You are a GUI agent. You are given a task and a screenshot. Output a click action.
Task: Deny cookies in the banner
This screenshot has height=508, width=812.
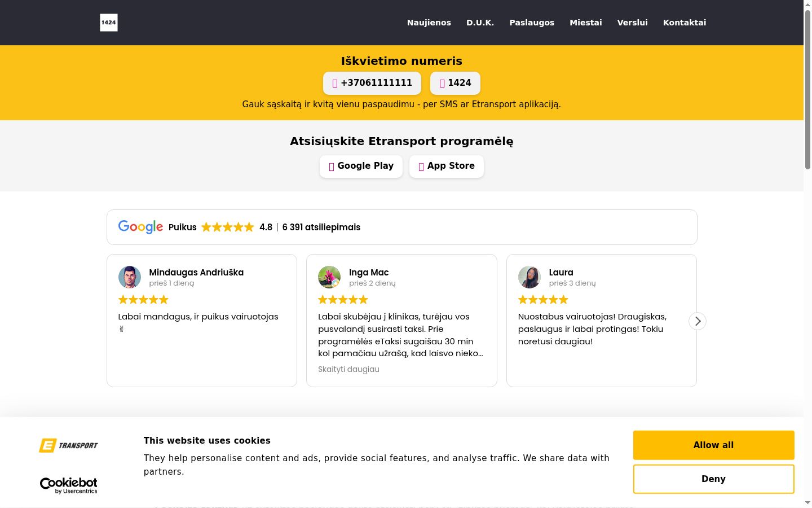click(x=714, y=479)
